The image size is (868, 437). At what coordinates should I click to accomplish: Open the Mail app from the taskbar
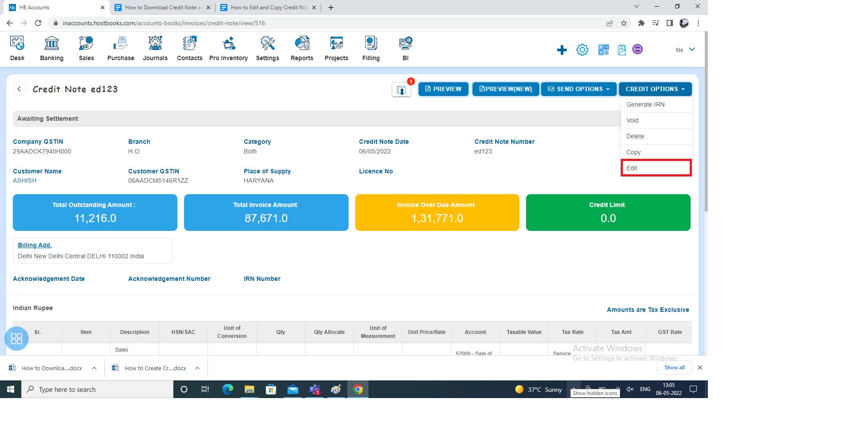tap(293, 389)
